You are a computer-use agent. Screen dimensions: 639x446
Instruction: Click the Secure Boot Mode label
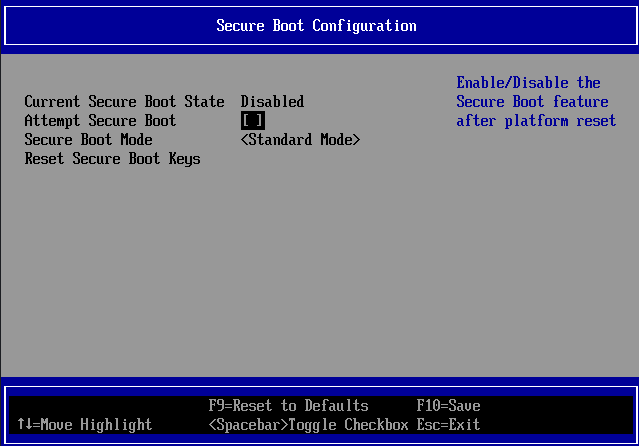(88, 140)
